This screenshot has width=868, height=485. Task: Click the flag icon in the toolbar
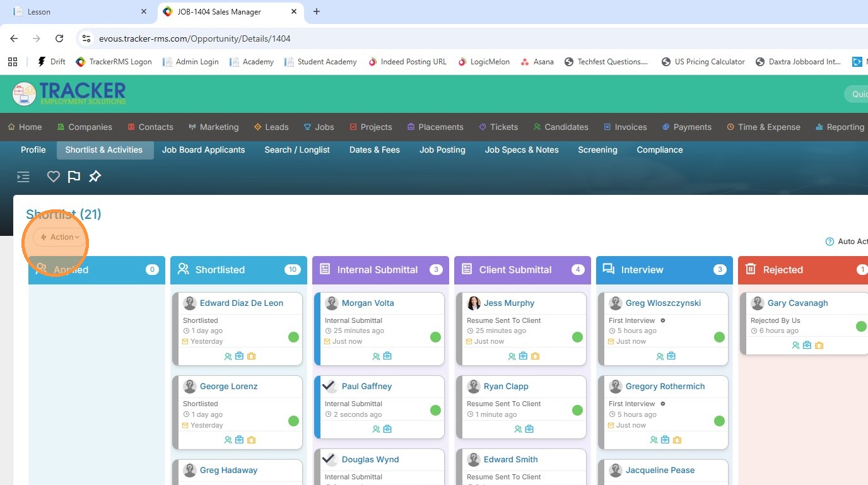point(74,177)
